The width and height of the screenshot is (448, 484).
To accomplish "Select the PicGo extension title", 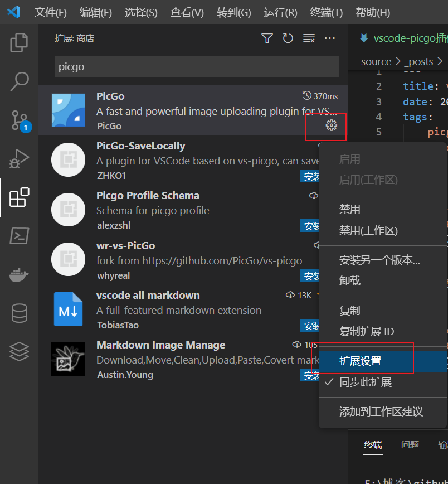I will click(x=110, y=96).
